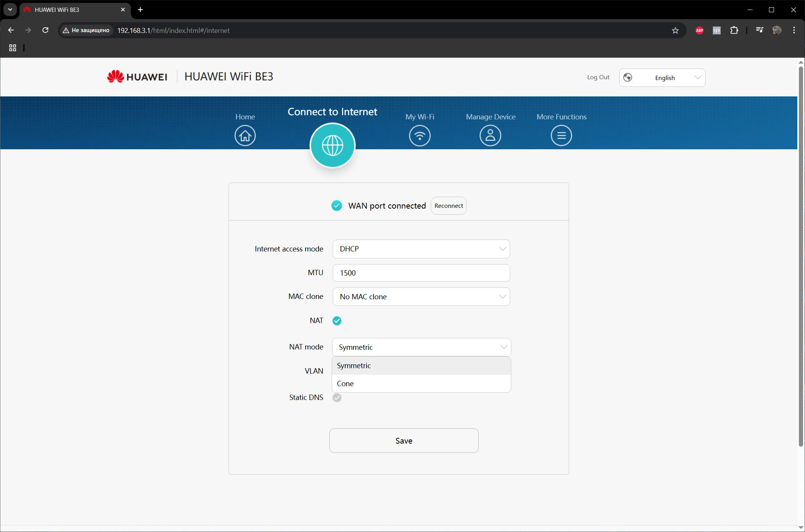The width and height of the screenshot is (805, 532).
Task: Switch to the Manage Device tab label
Action: (491, 117)
